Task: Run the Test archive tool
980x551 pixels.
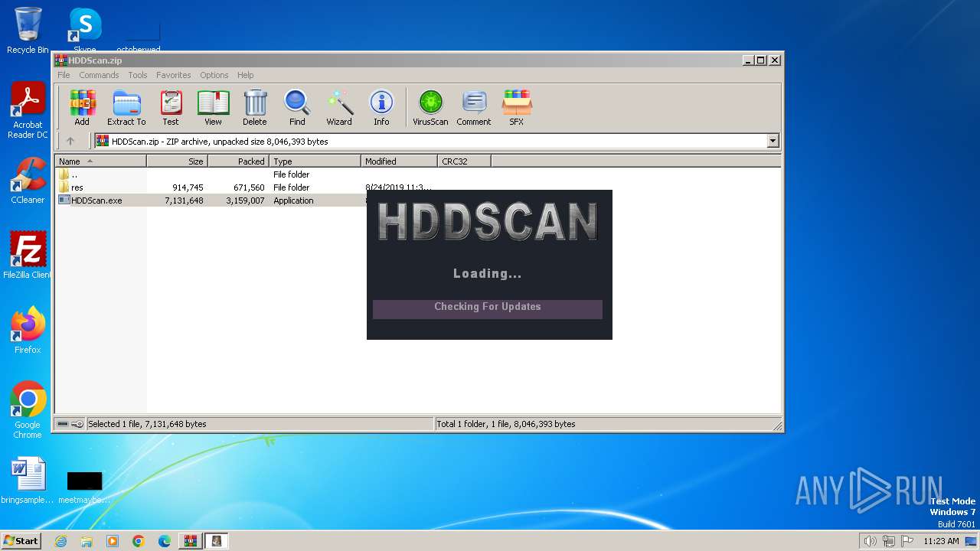Action: click(x=171, y=107)
